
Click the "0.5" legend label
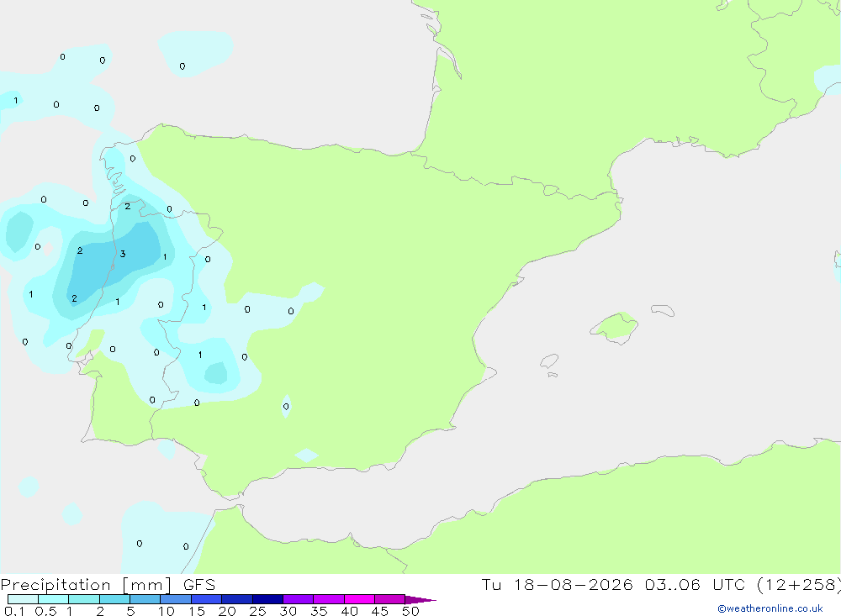point(46,611)
